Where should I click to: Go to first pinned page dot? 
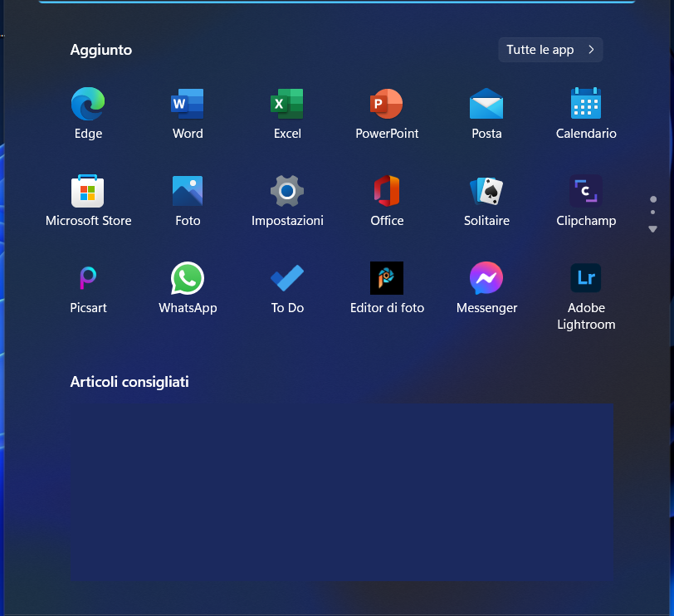point(653,199)
